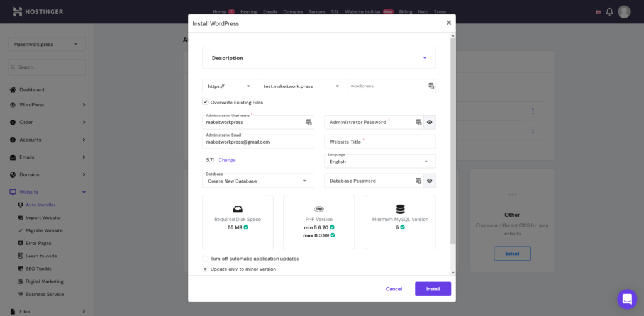Open Store in the top menu
This screenshot has height=316, width=644.
click(440, 12)
